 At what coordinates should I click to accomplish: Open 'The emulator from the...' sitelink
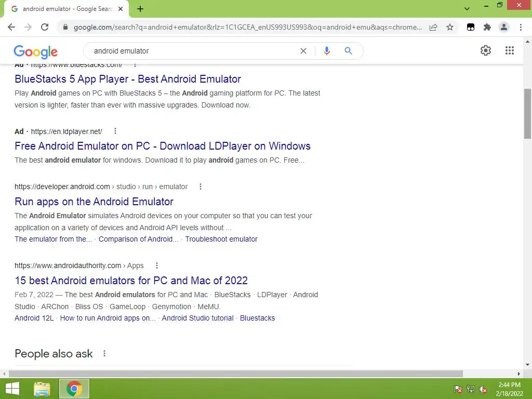(x=54, y=239)
